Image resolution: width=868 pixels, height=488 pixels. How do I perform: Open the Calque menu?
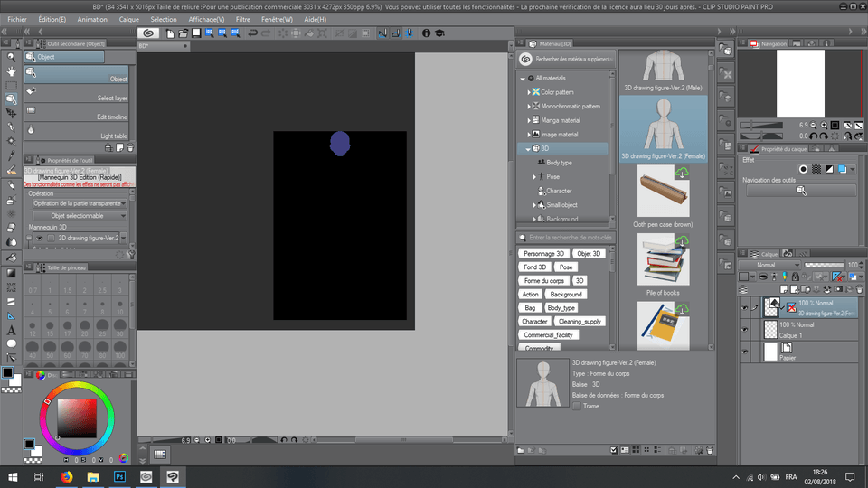[x=129, y=19]
